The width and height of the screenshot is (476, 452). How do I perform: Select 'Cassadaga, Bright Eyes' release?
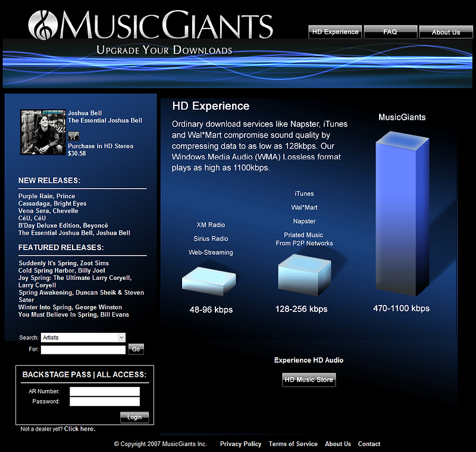(x=52, y=203)
